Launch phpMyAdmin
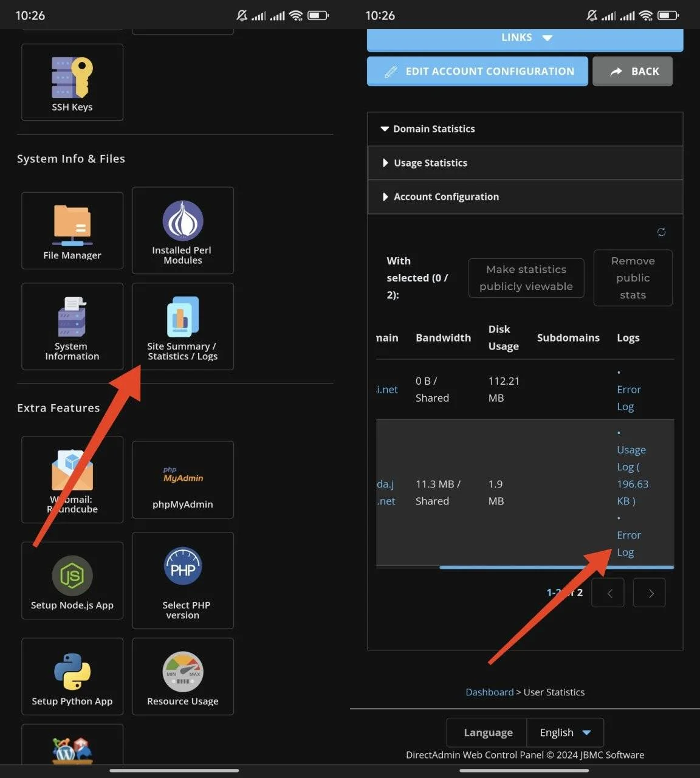 pos(183,480)
